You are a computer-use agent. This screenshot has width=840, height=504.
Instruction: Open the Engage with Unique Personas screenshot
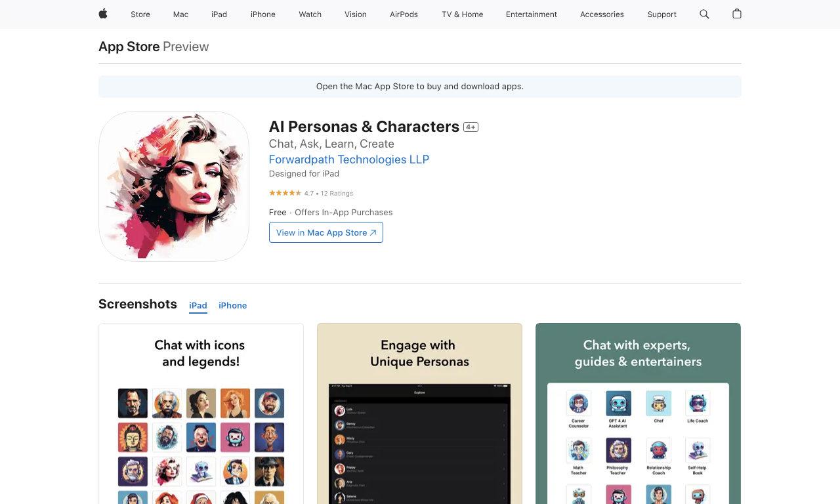click(419, 413)
